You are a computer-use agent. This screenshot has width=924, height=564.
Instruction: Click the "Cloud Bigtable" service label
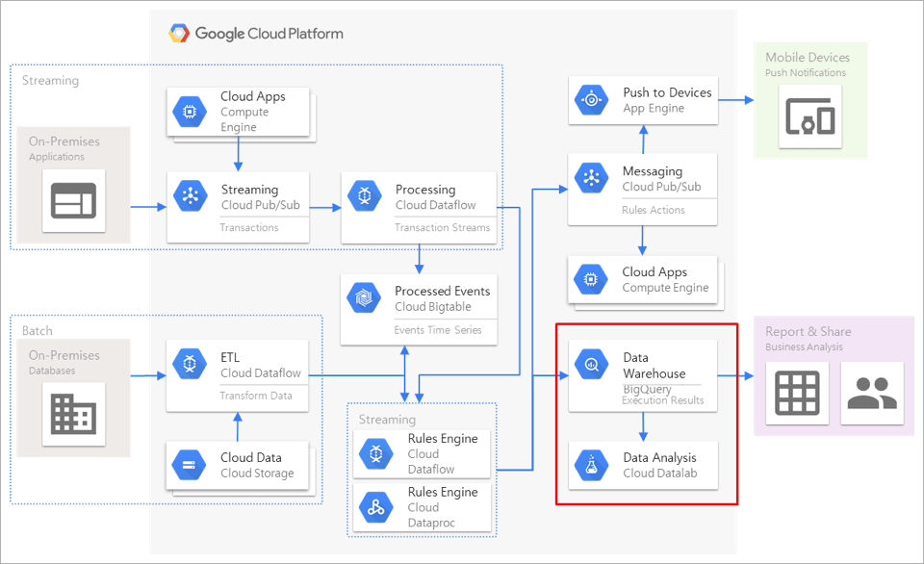433,306
